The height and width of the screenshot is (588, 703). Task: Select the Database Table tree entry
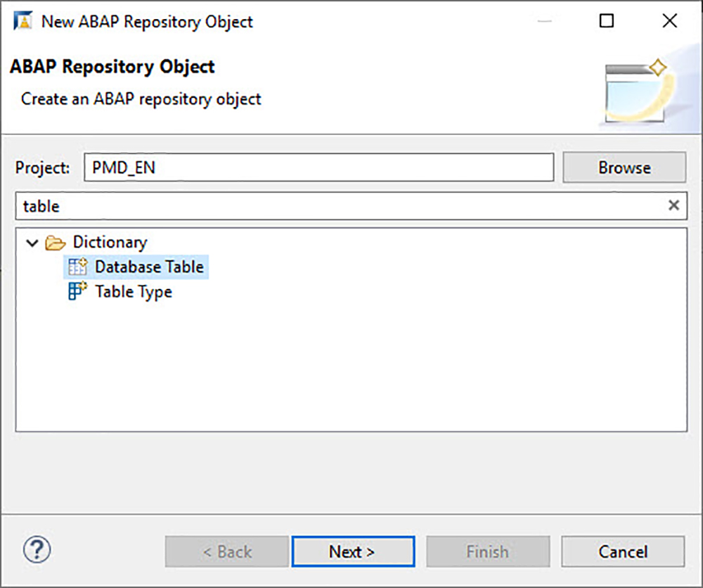tap(148, 267)
